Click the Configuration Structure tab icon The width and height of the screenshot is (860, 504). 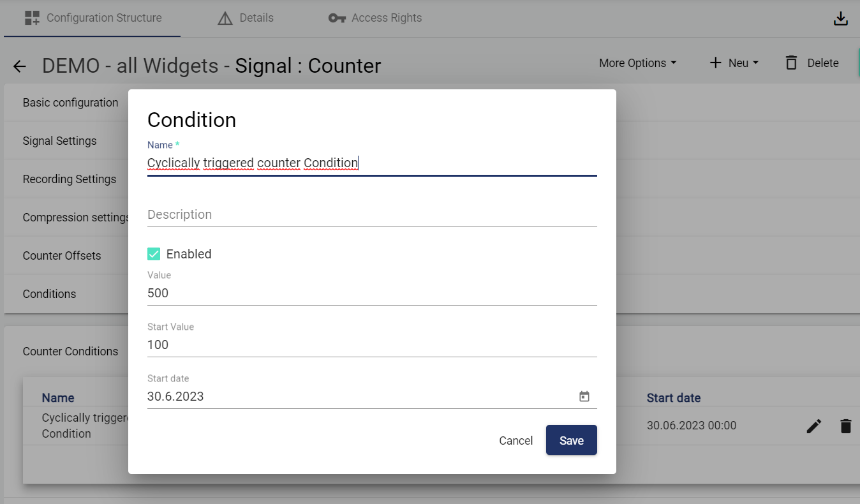[32, 18]
